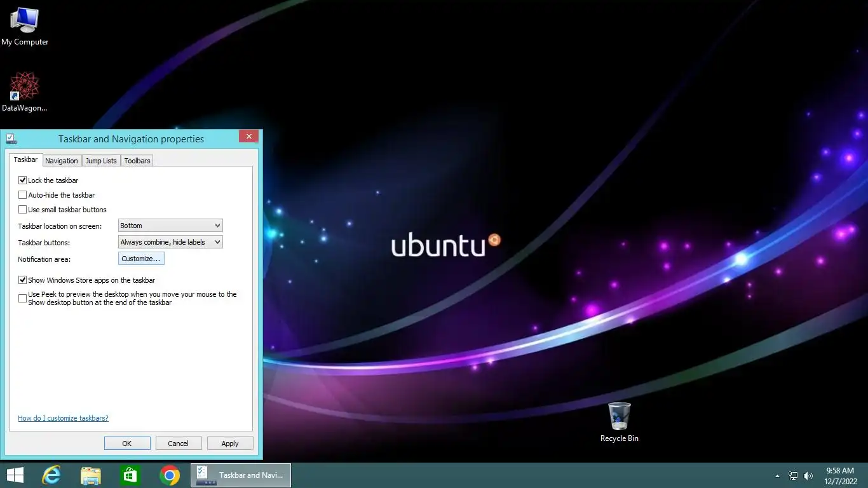Uncheck Show Windows Store apps on taskbar
868x488 pixels.
(23, 280)
